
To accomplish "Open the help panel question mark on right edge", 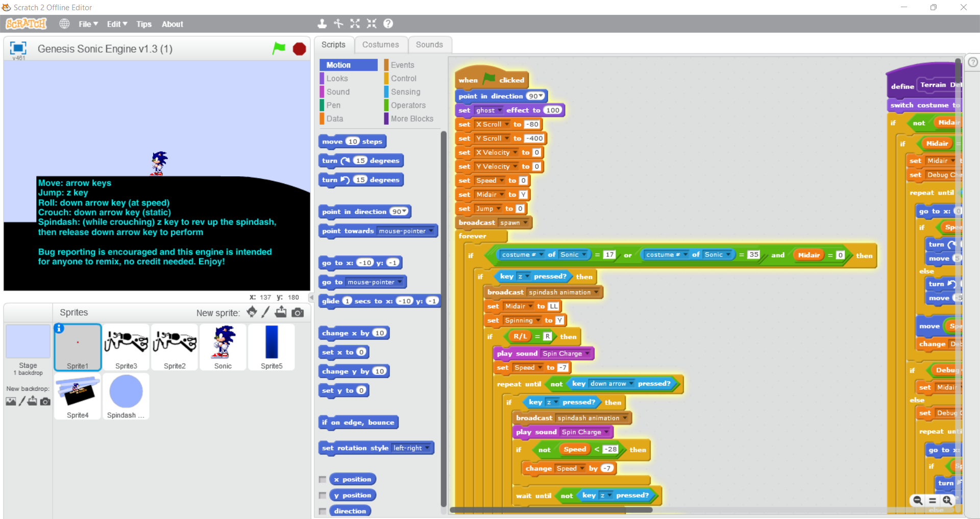I will point(973,62).
